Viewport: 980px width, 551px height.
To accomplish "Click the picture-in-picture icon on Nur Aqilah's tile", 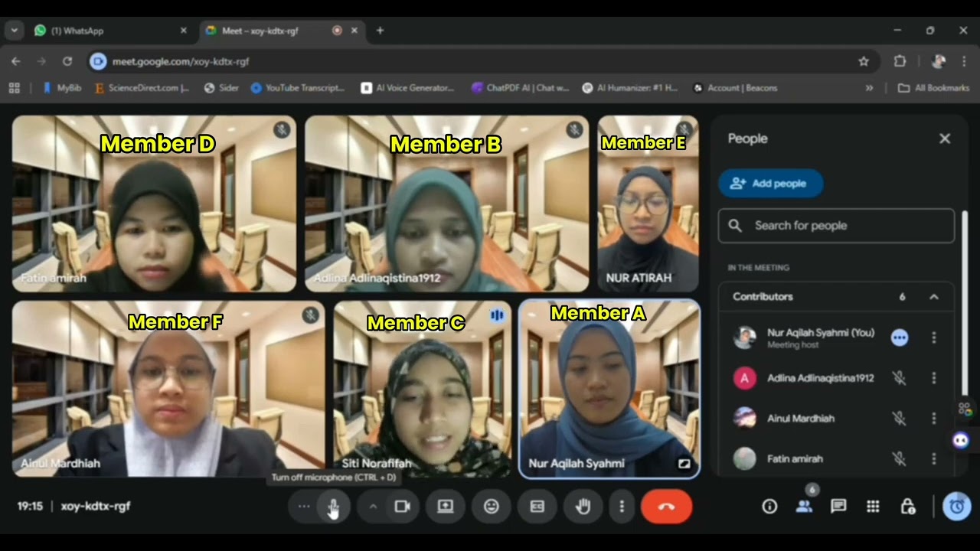I will tap(684, 463).
